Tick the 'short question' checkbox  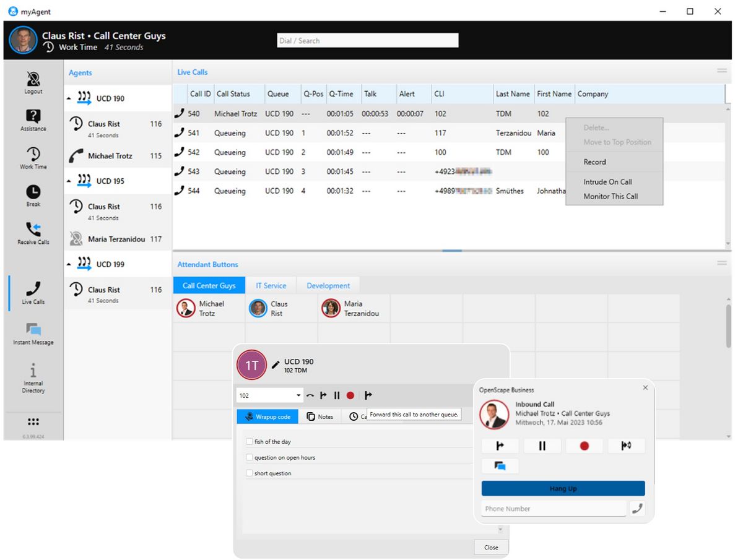pos(250,473)
